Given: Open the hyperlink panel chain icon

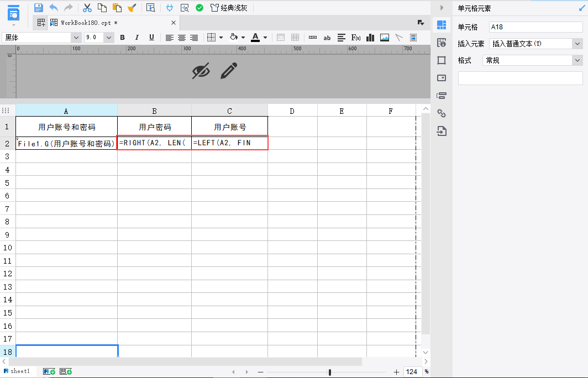Looking at the screenshot, I should pos(442,113).
